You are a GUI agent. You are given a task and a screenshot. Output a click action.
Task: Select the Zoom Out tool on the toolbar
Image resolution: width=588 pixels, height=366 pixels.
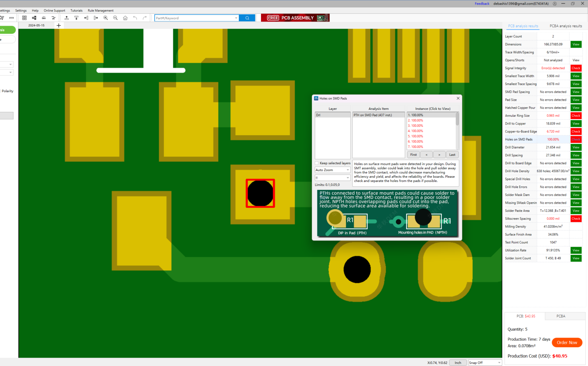(x=115, y=18)
